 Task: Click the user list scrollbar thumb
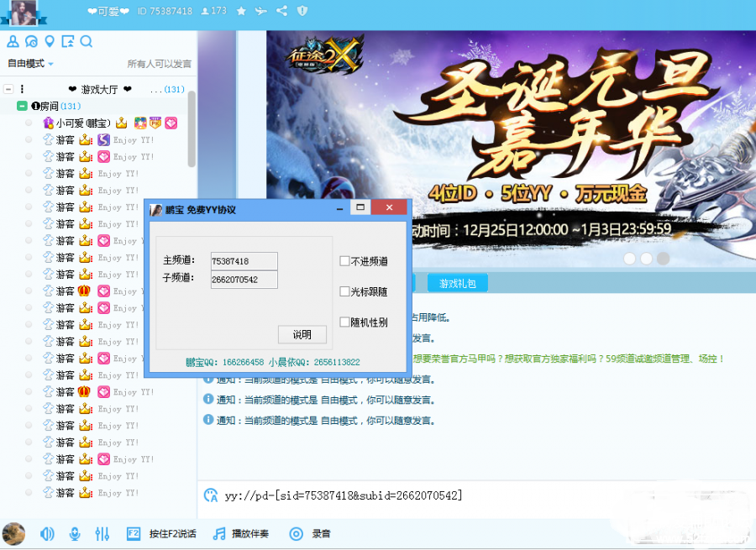pyautogui.click(x=192, y=128)
